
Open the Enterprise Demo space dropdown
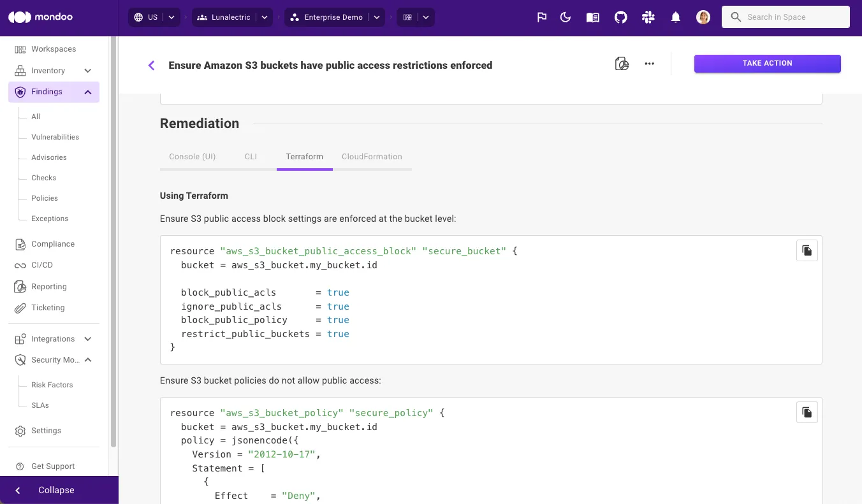(377, 17)
